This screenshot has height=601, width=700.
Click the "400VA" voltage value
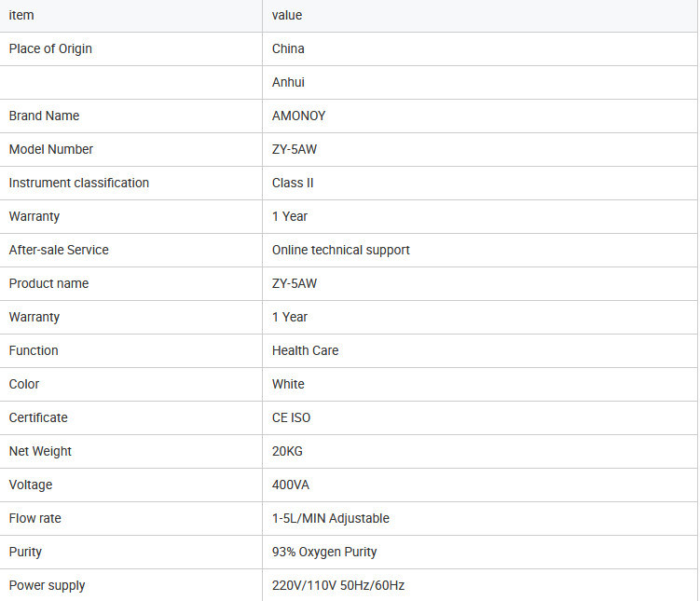click(289, 485)
